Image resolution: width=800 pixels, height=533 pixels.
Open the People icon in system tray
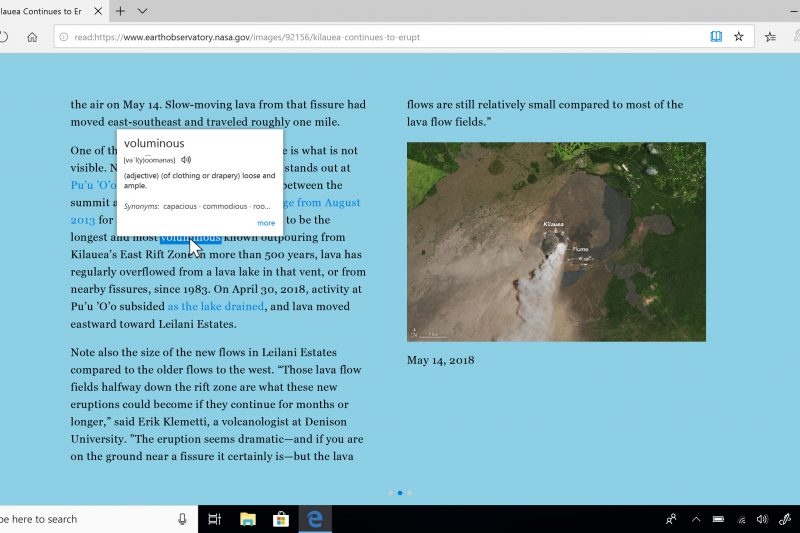coord(671,519)
